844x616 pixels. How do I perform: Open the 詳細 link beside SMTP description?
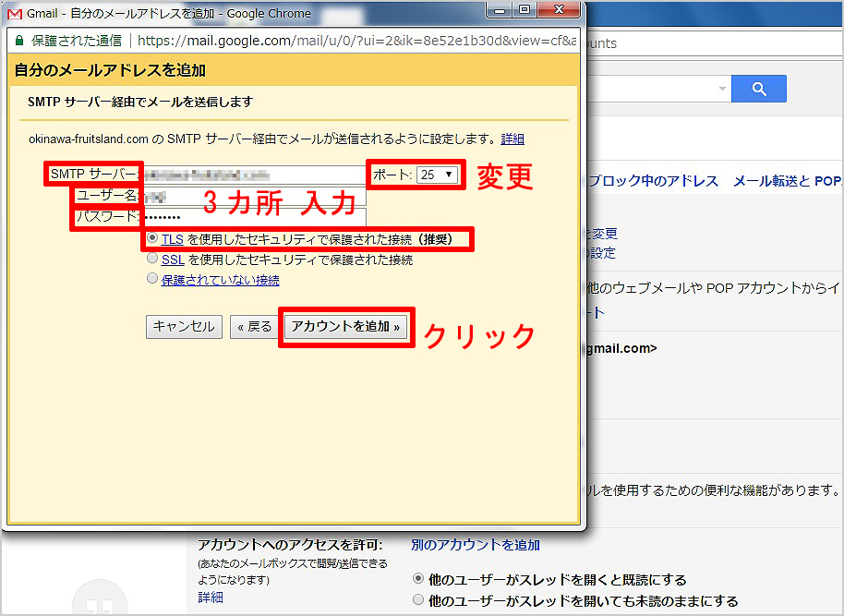point(512,139)
